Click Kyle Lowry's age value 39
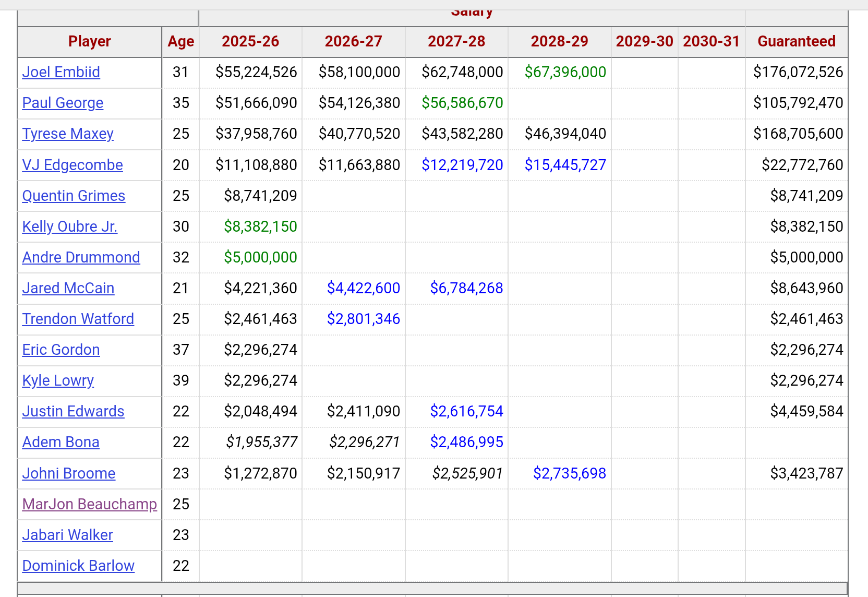Image resolution: width=868 pixels, height=597 pixels. [181, 380]
